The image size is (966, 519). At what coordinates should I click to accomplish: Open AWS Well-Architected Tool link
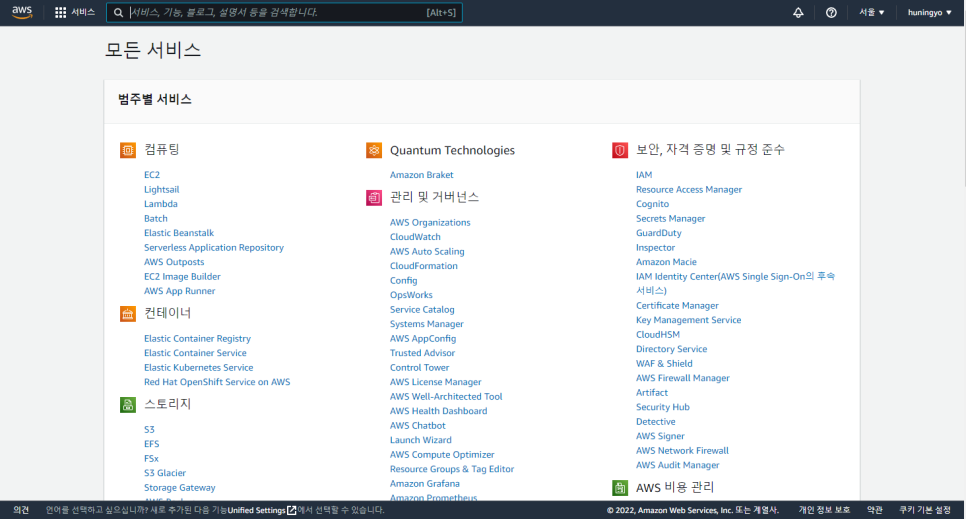click(x=446, y=396)
